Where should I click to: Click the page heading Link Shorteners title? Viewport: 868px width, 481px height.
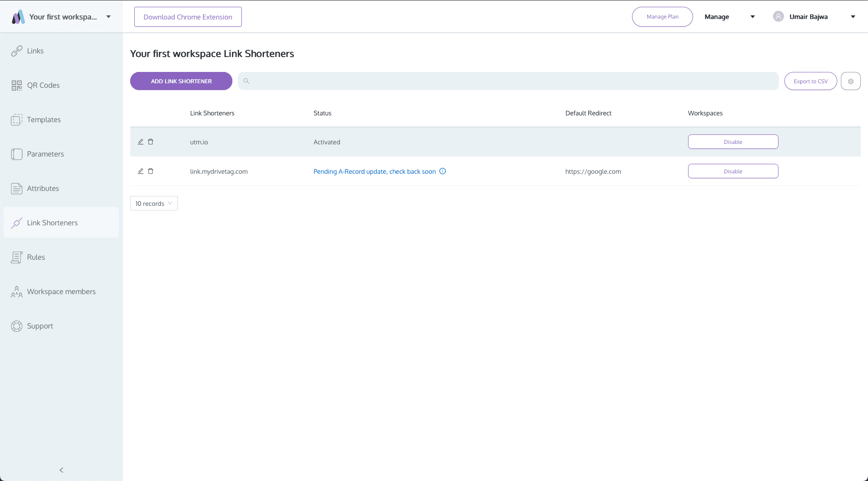coord(212,53)
